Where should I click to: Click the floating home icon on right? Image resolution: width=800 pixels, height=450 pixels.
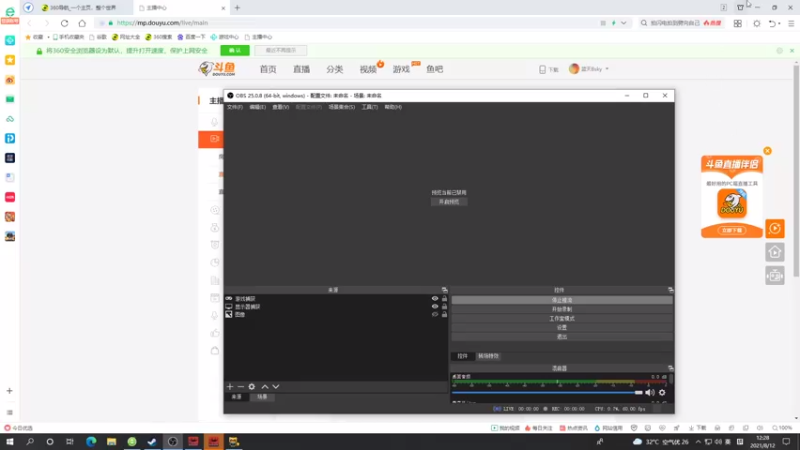click(x=774, y=252)
